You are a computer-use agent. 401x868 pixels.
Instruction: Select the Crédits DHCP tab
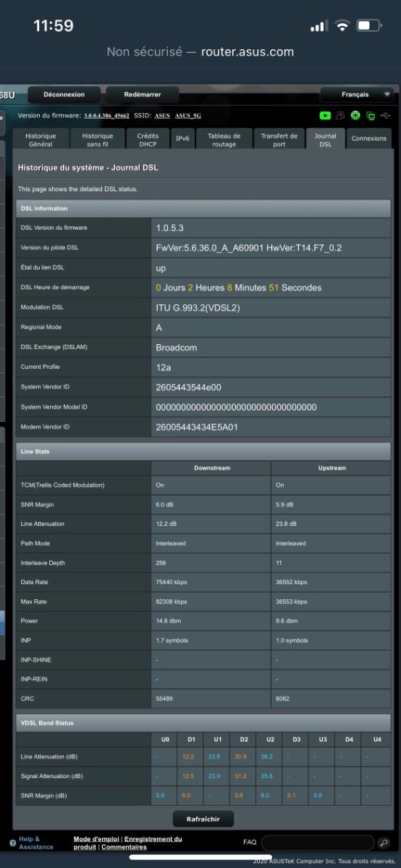click(148, 140)
